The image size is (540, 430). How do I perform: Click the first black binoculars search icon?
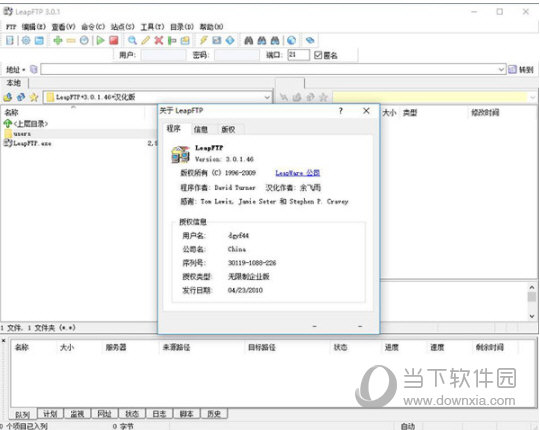[249, 40]
